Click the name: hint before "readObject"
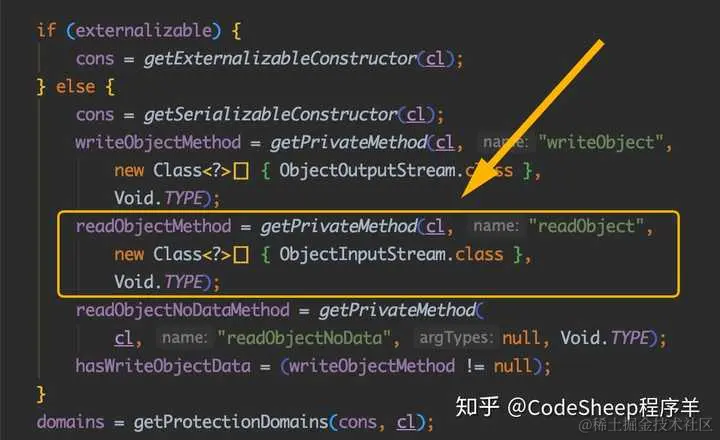This screenshot has width=720, height=440. click(496, 226)
